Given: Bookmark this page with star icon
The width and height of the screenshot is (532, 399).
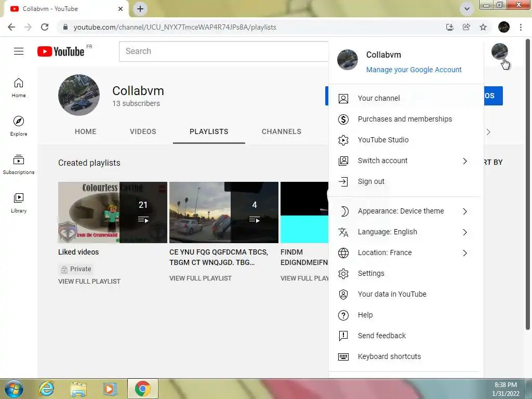Looking at the screenshot, I should coord(483,27).
